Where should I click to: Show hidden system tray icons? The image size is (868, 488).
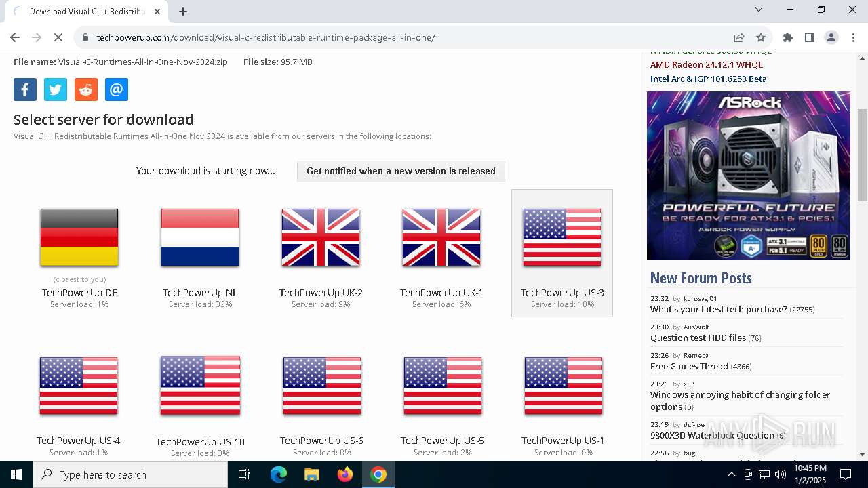point(731,474)
